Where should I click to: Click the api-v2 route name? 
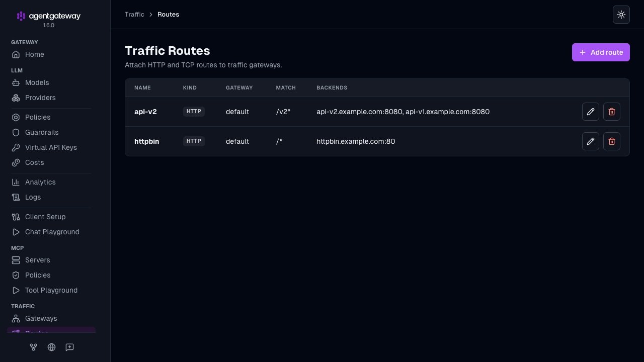pos(145,112)
